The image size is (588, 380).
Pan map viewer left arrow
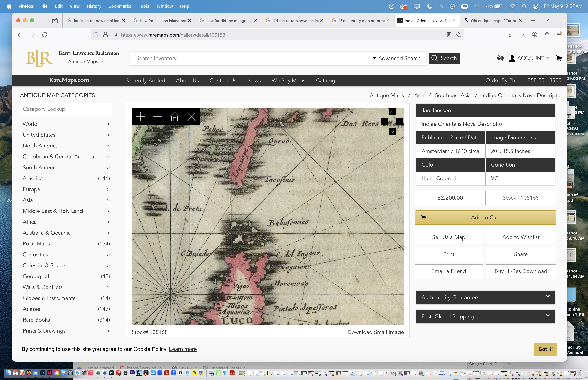tap(385, 122)
